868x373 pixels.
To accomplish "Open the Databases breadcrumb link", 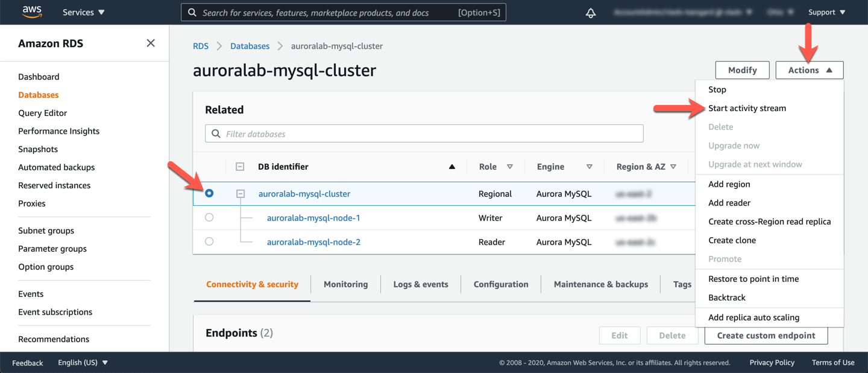I will pos(250,45).
